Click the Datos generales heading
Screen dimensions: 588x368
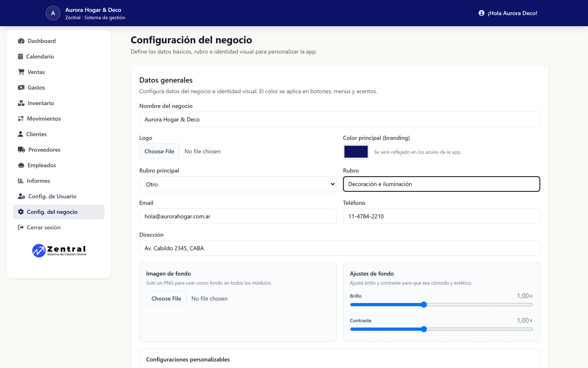pyautogui.click(x=166, y=80)
